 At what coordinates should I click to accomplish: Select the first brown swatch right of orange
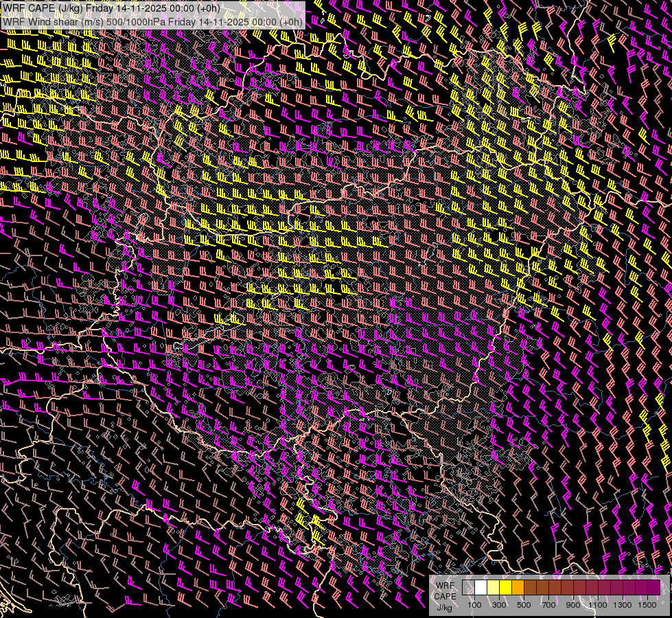[530, 588]
